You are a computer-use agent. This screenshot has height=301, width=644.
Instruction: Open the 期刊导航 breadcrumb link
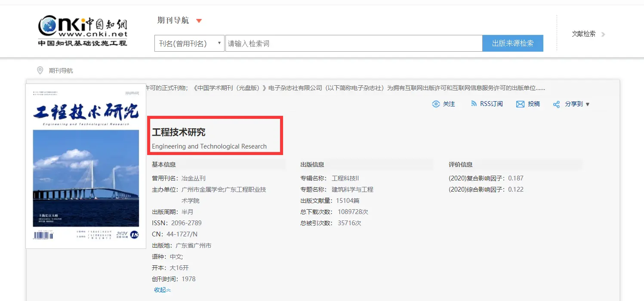(x=61, y=71)
